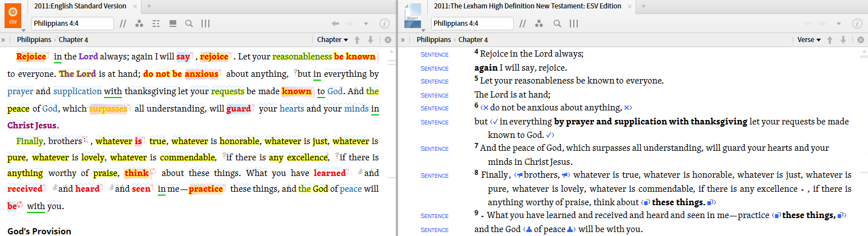Close Lexham panel locator bar

[x=861, y=40]
